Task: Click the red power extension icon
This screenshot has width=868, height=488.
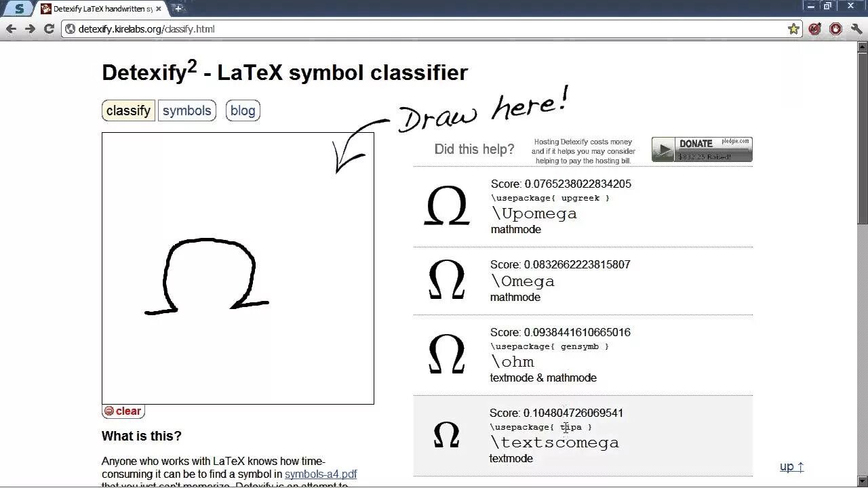Action: [835, 29]
